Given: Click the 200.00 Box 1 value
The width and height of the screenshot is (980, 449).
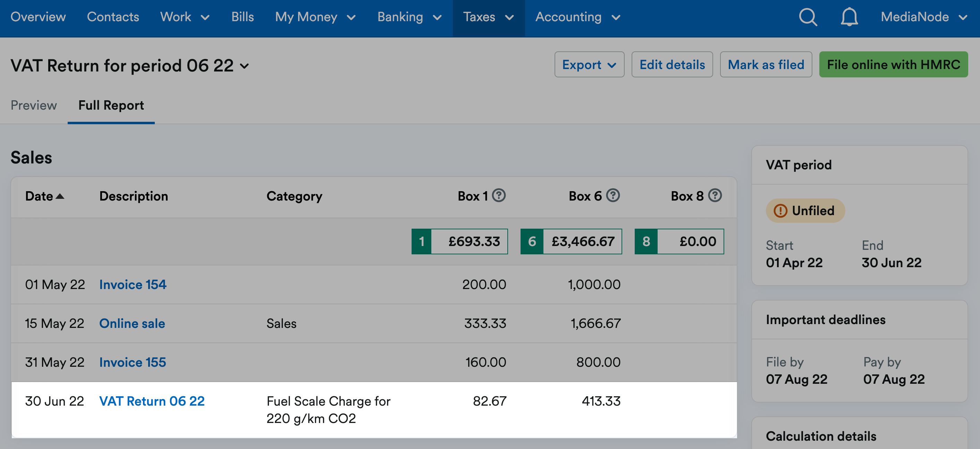Looking at the screenshot, I should pos(484,285).
